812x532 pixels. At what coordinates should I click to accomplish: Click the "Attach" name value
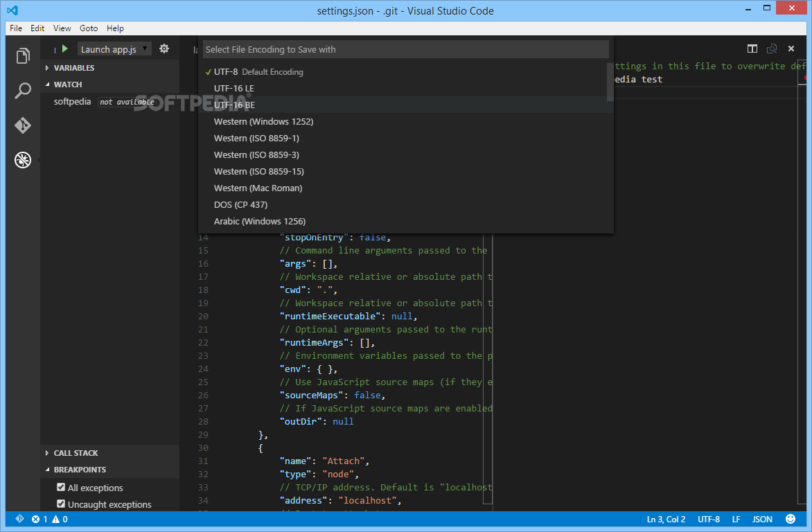[x=344, y=461]
